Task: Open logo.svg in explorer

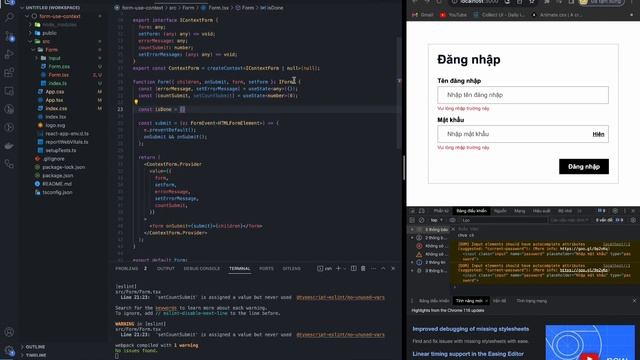Action: point(55,125)
